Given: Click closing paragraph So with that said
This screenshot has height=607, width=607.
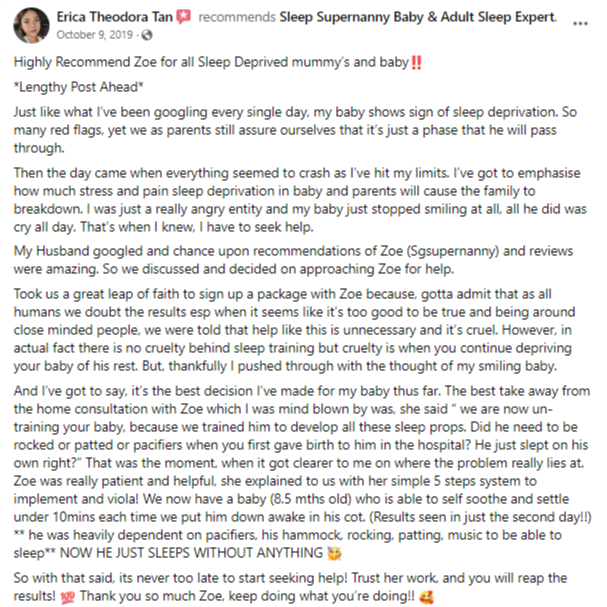Looking at the screenshot, I should [290, 587].
